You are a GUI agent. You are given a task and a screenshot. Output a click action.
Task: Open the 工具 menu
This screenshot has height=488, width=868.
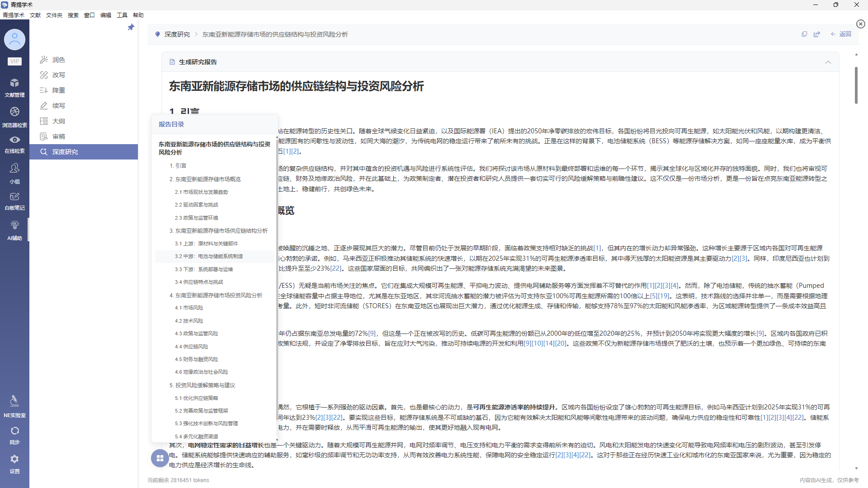[122, 15]
